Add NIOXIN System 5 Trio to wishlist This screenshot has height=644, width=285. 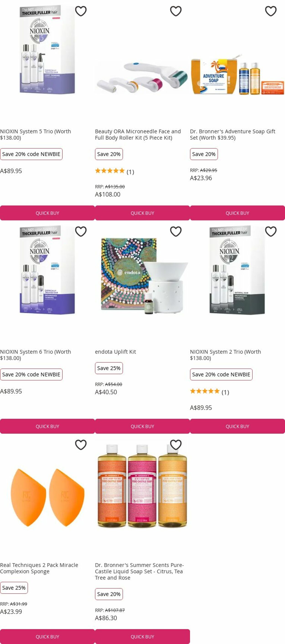coord(81,11)
